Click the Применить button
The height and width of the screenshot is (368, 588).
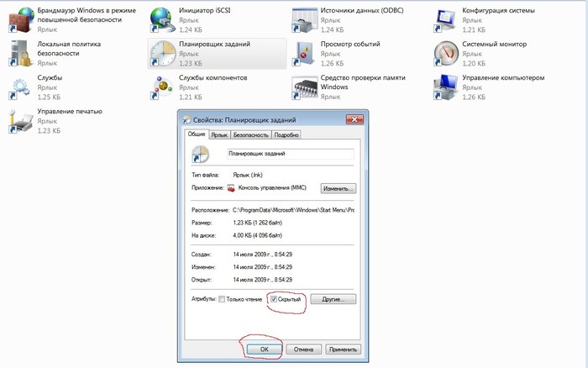(x=343, y=350)
